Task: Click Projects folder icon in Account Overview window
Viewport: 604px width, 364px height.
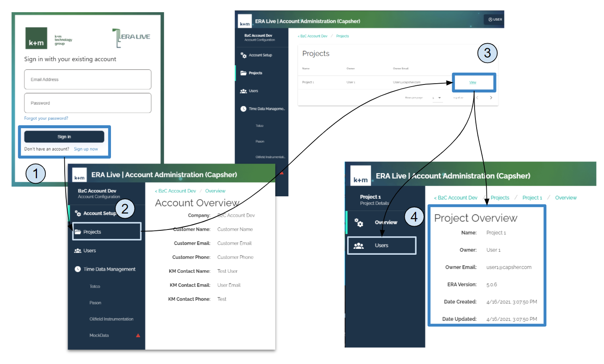Action: pyautogui.click(x=78, y=232)
